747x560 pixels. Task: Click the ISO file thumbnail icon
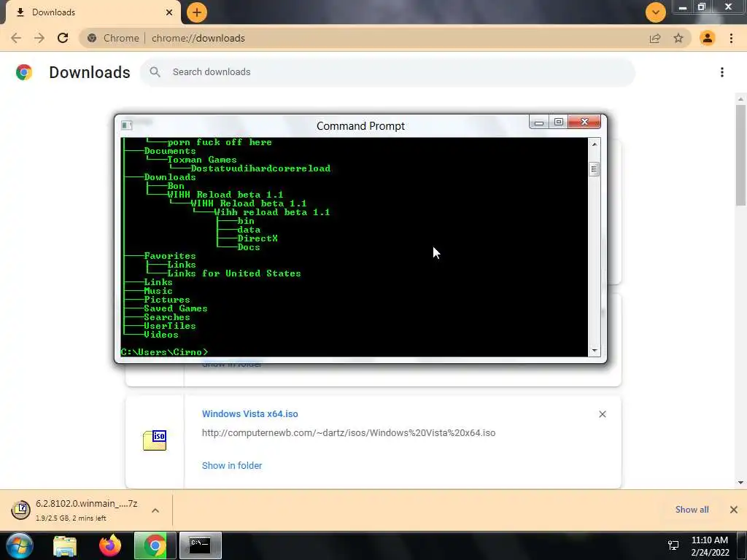(155, 440)
